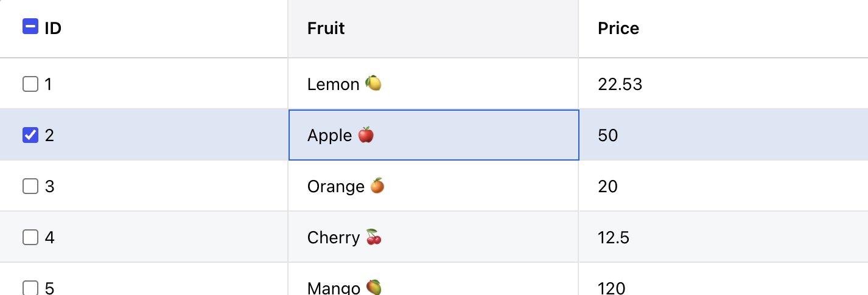Click the Price column header
The width and height of the screenshot is (868, 295).
coord(618,28)
